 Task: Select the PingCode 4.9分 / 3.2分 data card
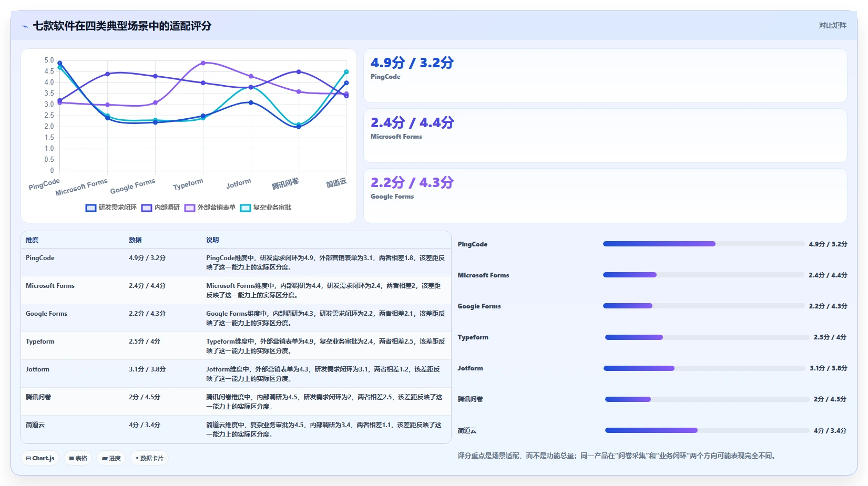605,76
